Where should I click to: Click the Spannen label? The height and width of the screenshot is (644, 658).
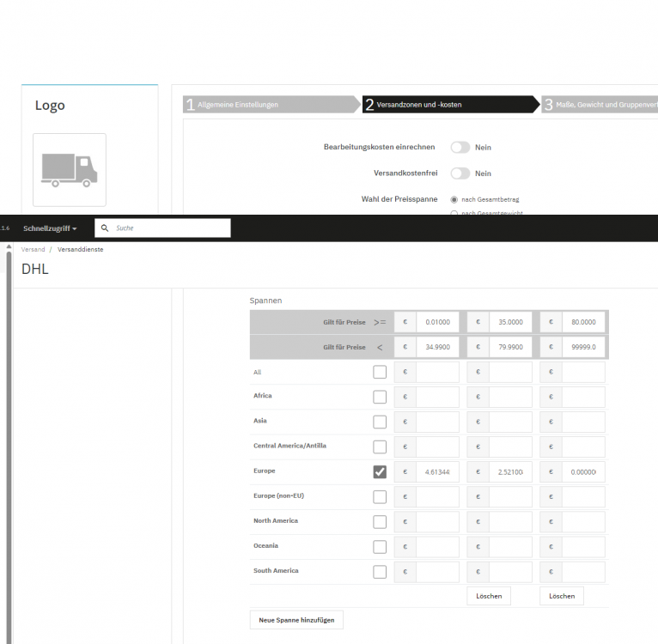pyautogui.click(x=265, y=301)
